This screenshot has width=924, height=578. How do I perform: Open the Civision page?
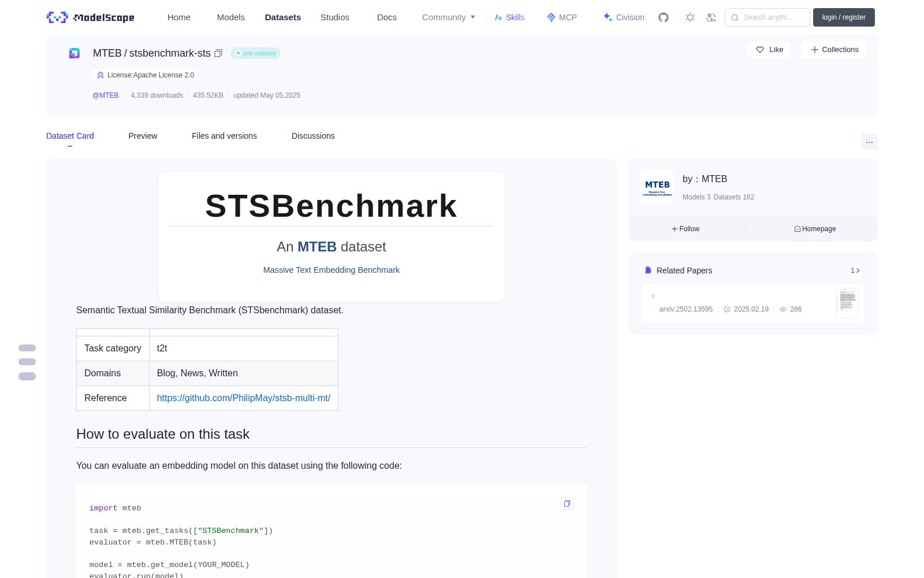(x=624, y=17)
